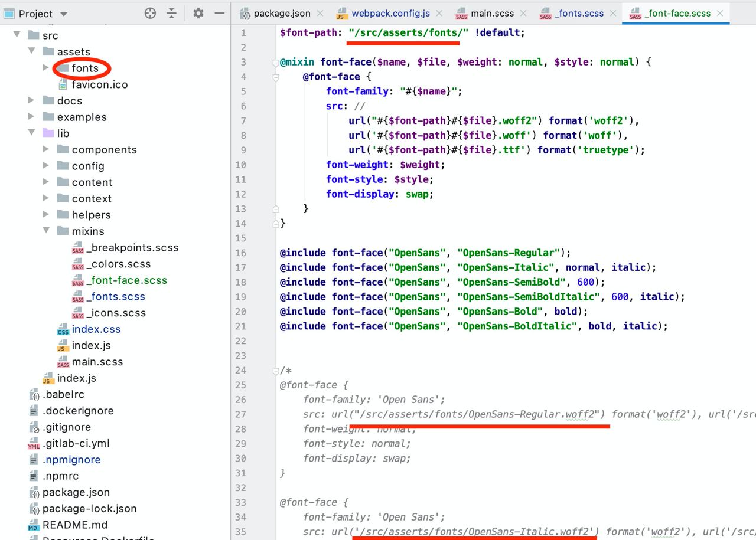Click the folder icon of the components directory
Image resolution: width=756 pixels, height=540 pixels.
point(63,150)
